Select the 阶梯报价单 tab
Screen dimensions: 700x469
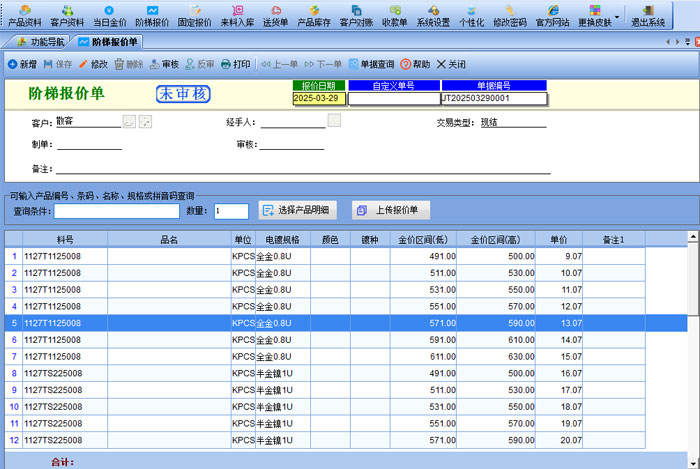point(108,42)
